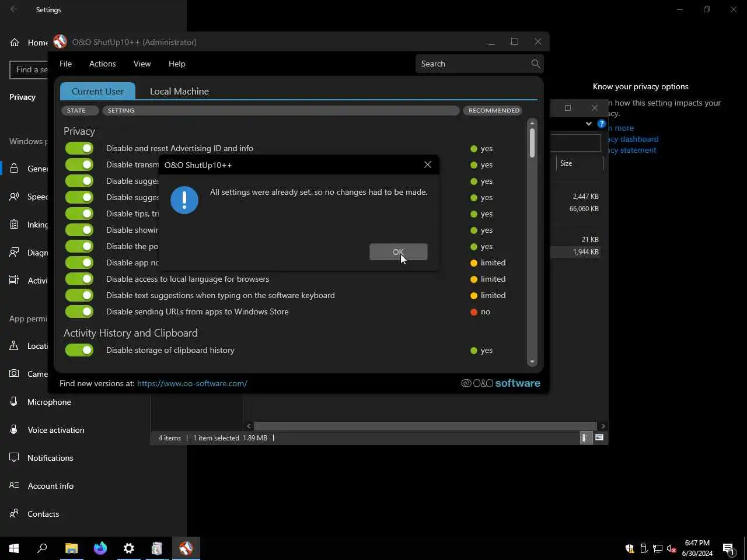747x560 pixels.
Task: Toggle the 'Disable showin...' setting switch
Action: click(79, 230)
